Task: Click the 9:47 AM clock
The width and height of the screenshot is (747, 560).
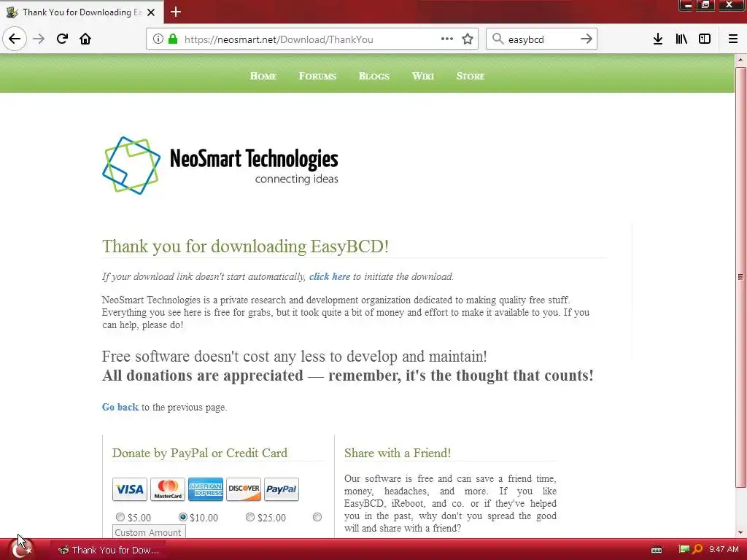Action: point(724,550)
